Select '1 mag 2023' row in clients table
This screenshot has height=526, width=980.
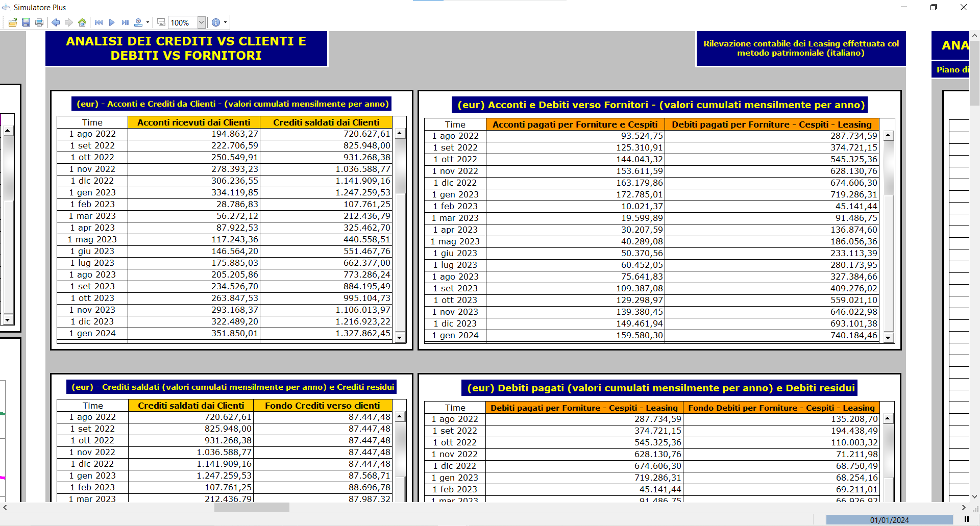[92, 240]
